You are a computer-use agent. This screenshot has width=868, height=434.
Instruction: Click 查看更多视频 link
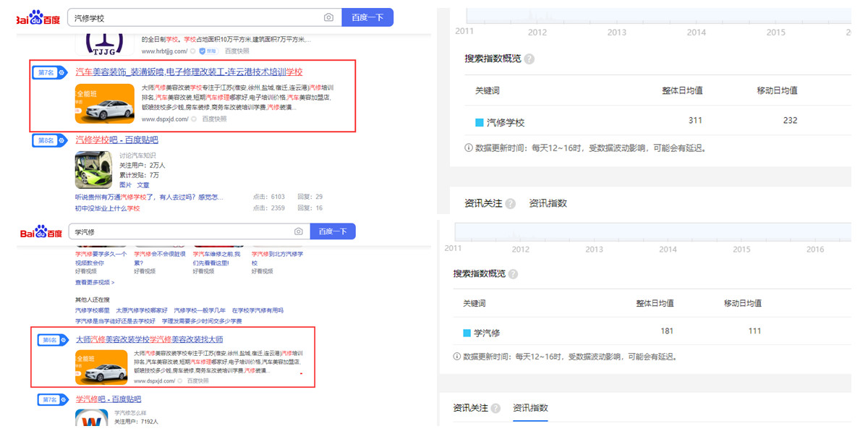click(x=95, y=282)
